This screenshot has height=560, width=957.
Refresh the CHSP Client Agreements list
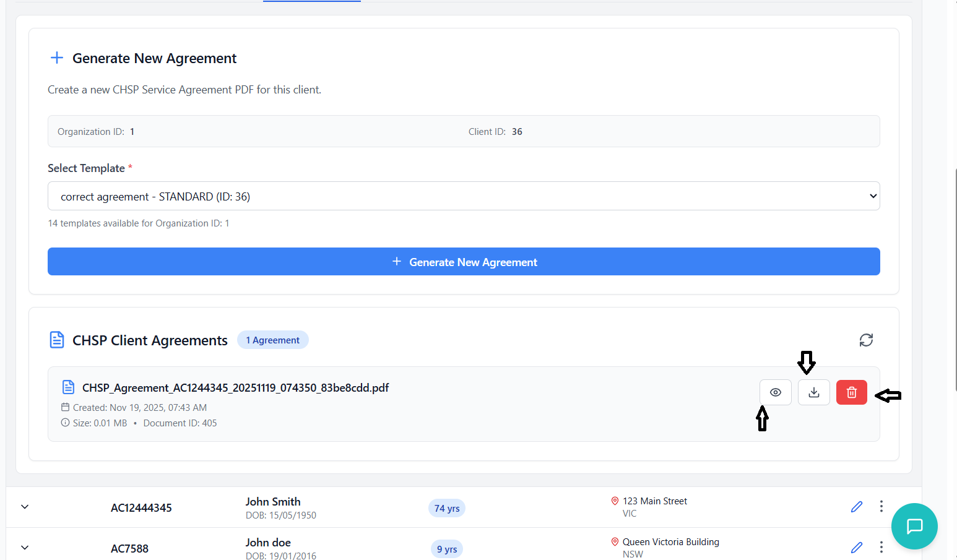[866, 340]
